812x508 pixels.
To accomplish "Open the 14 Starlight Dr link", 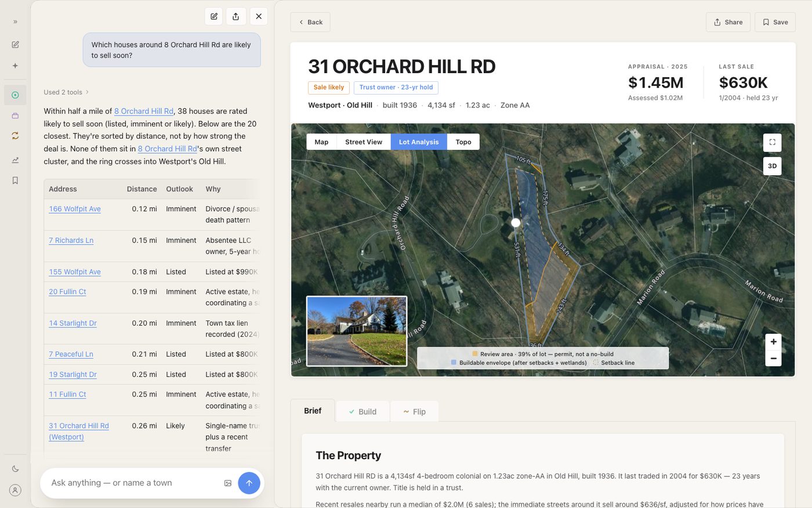I will [x=73, y=323].
